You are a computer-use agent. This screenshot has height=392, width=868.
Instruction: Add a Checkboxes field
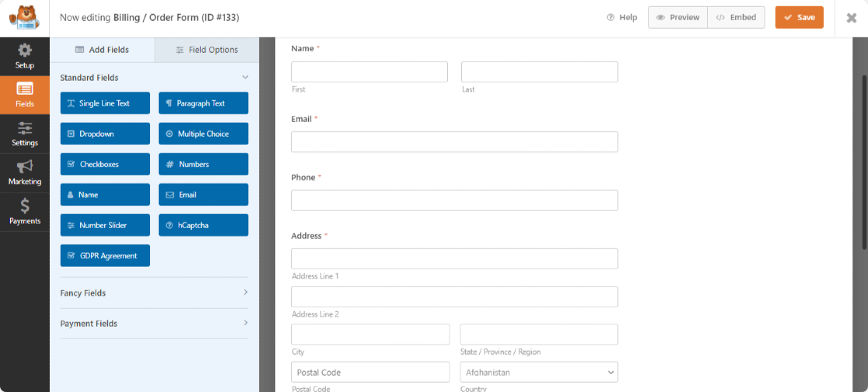(x=105, y=164)
